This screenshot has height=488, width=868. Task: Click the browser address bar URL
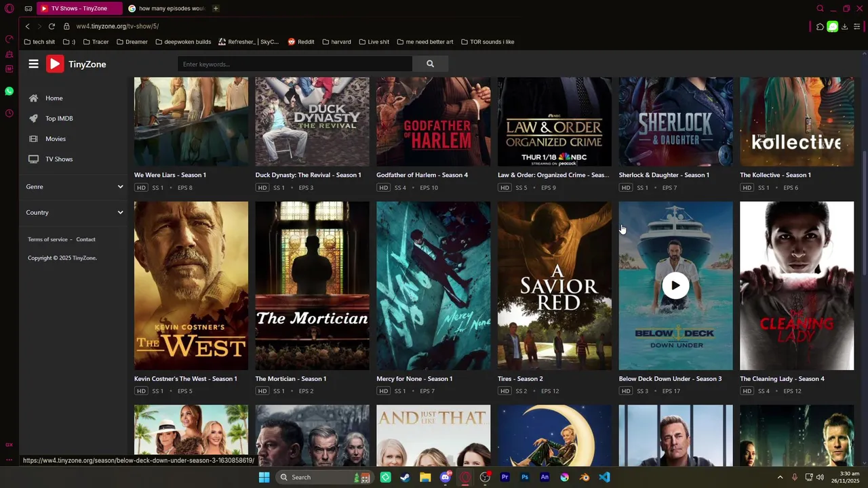(117, 26)
